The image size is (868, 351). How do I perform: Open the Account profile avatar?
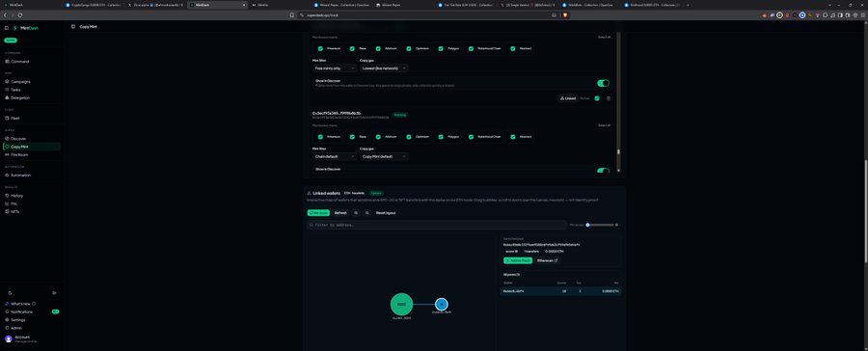[x=9, y=338]
